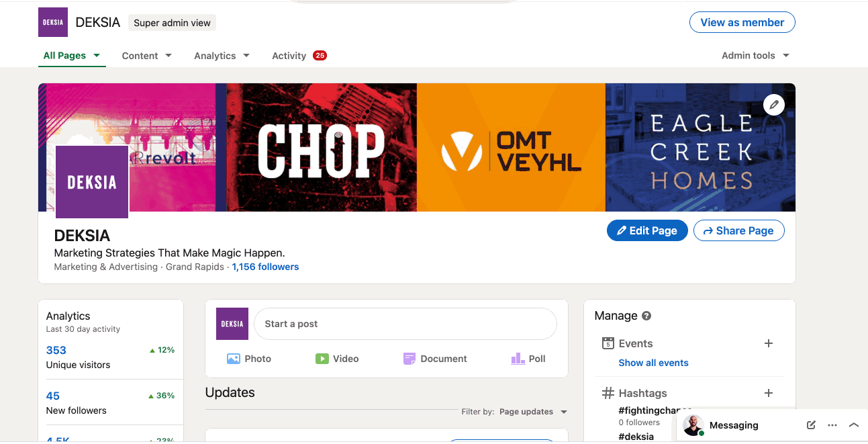The height and width of the screenshot is (444, 868).
Task: Add a hashtag with plus icon
Action: click(769, 393)
